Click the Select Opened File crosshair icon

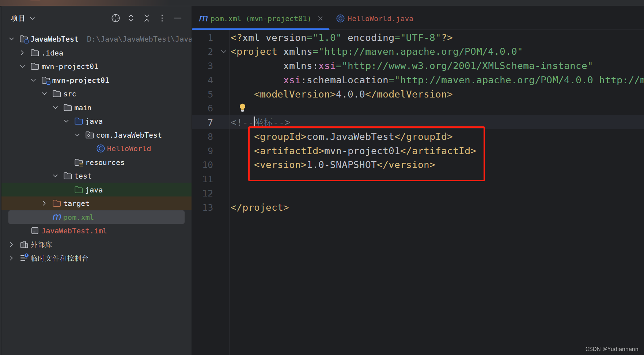click(115, 18)
